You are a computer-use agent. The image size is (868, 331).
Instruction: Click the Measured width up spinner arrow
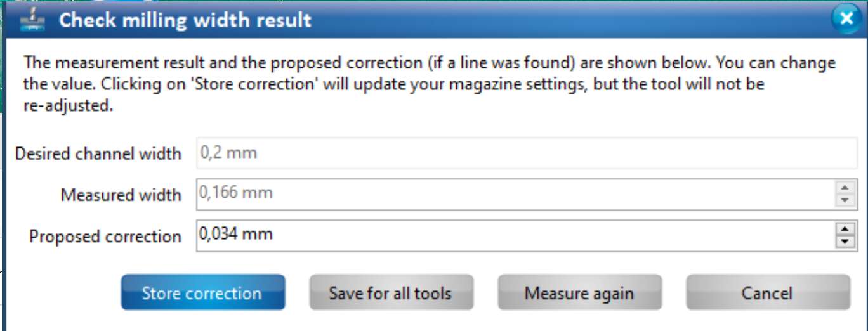point(845,188)
